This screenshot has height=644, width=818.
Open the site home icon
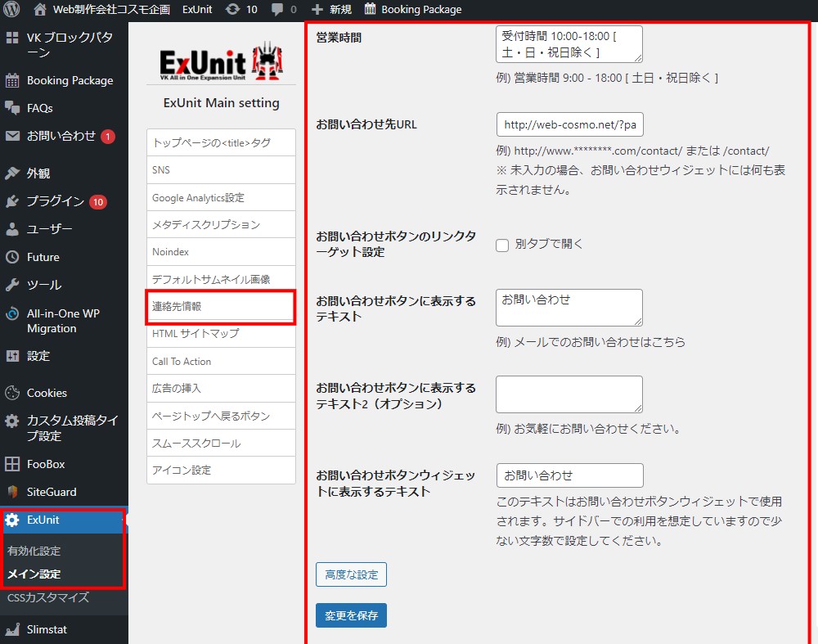40,10
